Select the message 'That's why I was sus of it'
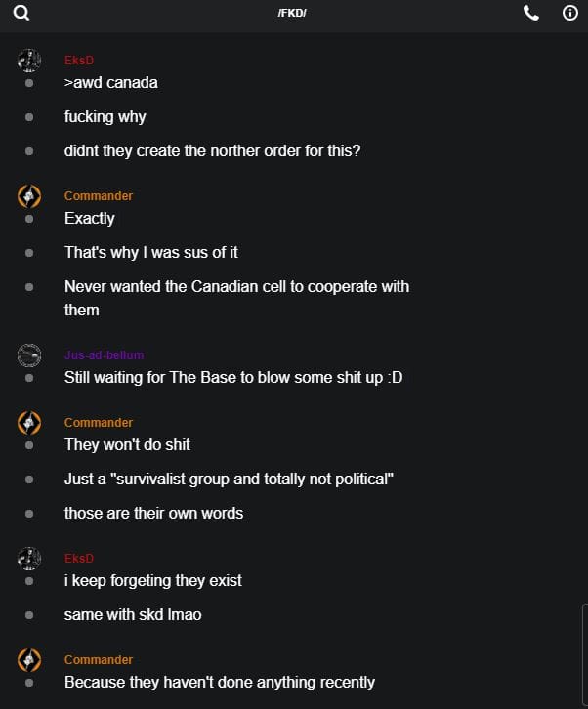Viewport: 588px width, 709px height. pyautogui.click(x=151, y=253)
